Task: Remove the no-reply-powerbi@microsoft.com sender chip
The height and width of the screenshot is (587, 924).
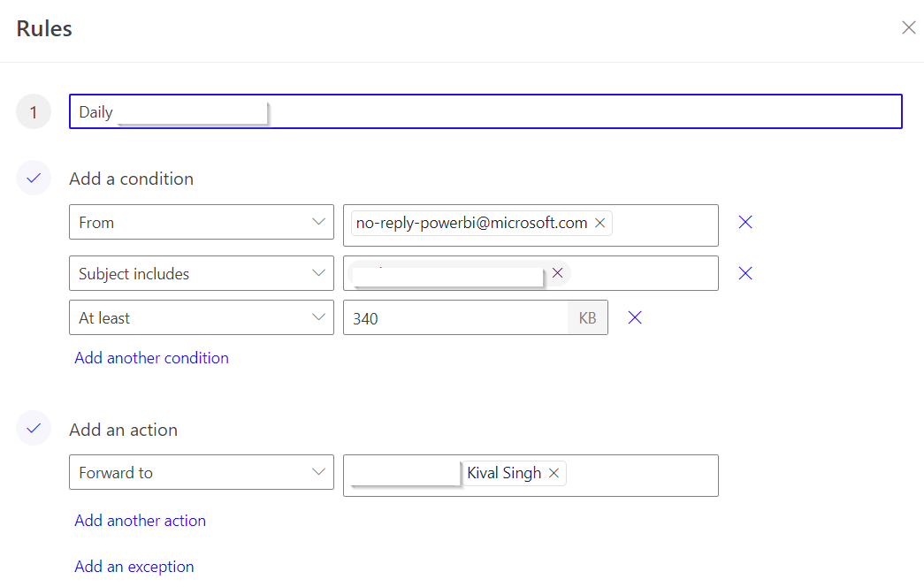Action: point(599,223)
